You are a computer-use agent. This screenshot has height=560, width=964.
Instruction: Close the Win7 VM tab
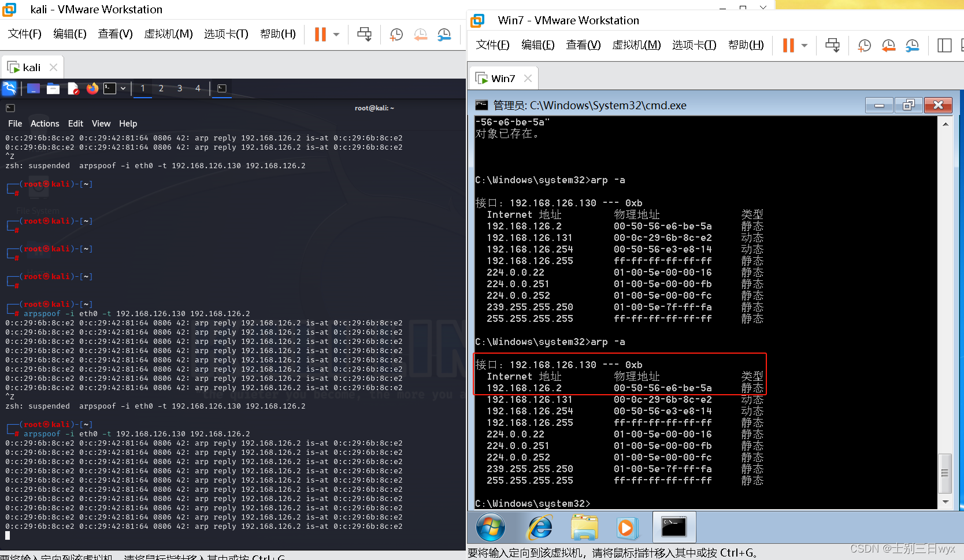point(528,79)
